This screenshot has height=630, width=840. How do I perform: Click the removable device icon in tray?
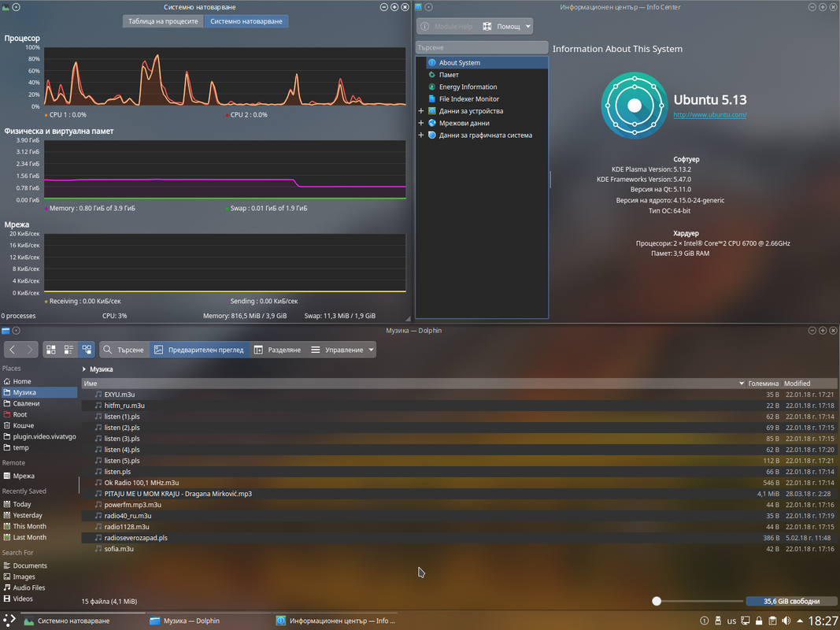pyautogui.click(x=719, y=621)
